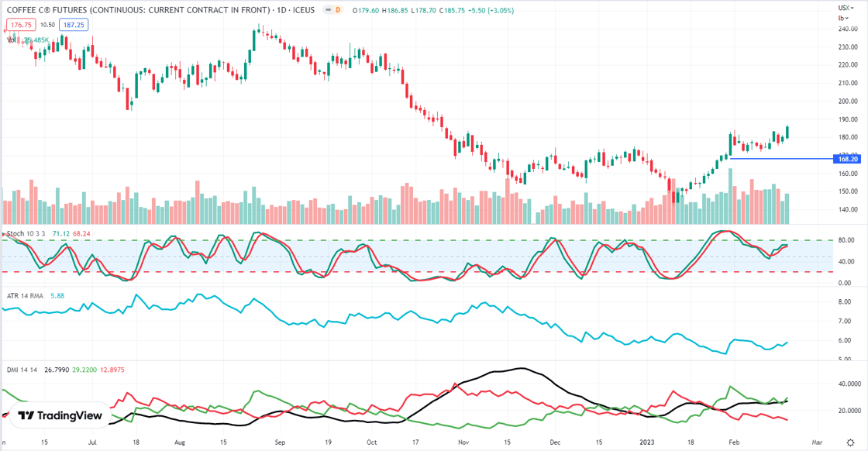Click the delayed data D badge
This screenshot has width=868, height=451.
point(338,10)
